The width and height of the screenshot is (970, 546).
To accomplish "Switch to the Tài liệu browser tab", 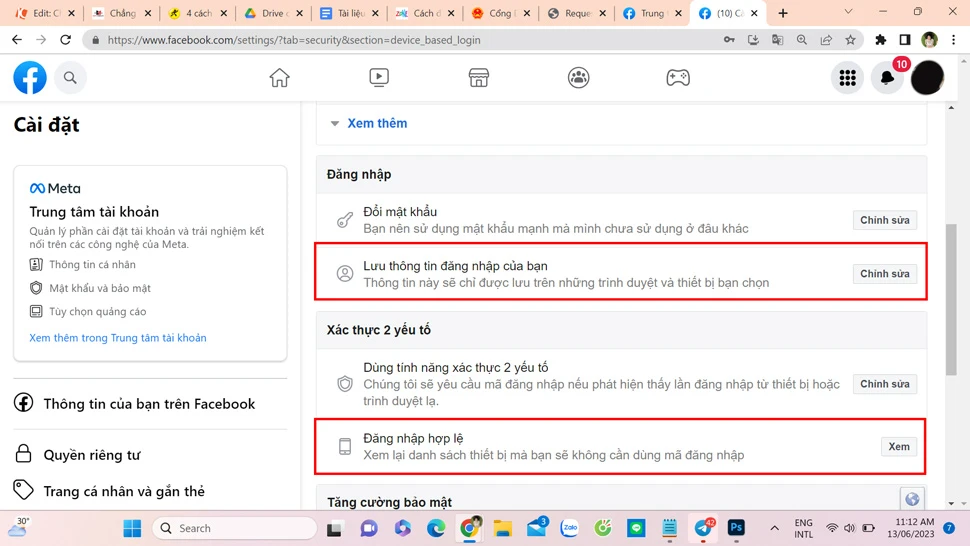I will (349, 13).
